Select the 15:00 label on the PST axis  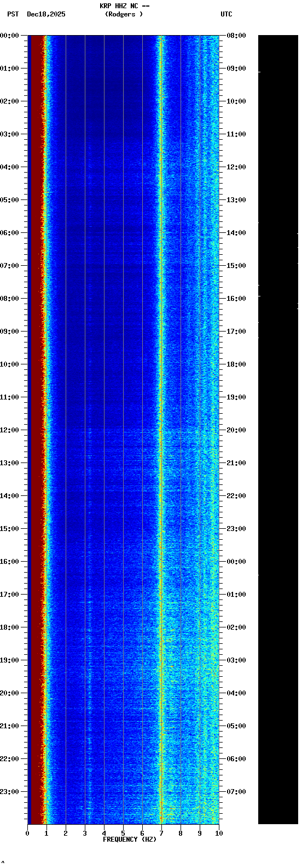coord(9,529)
